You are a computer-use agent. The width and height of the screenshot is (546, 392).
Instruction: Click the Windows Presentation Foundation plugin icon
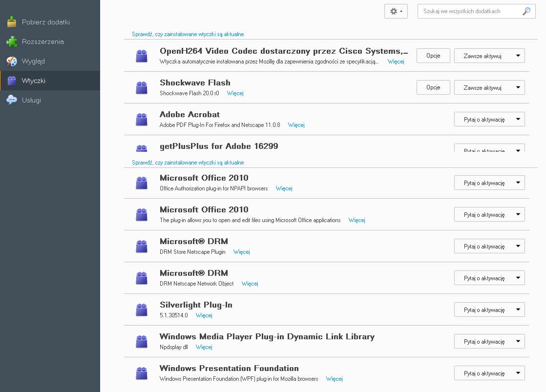[x=141, y=373]
